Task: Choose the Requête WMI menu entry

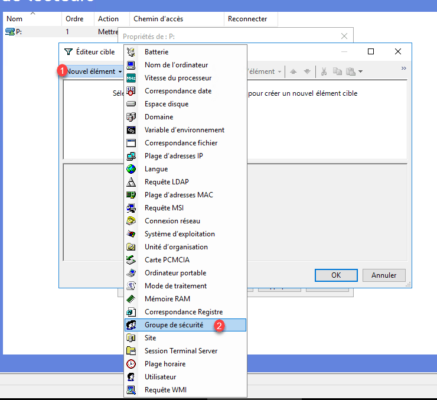Action: pyautogui.click(x=185, y=390)
